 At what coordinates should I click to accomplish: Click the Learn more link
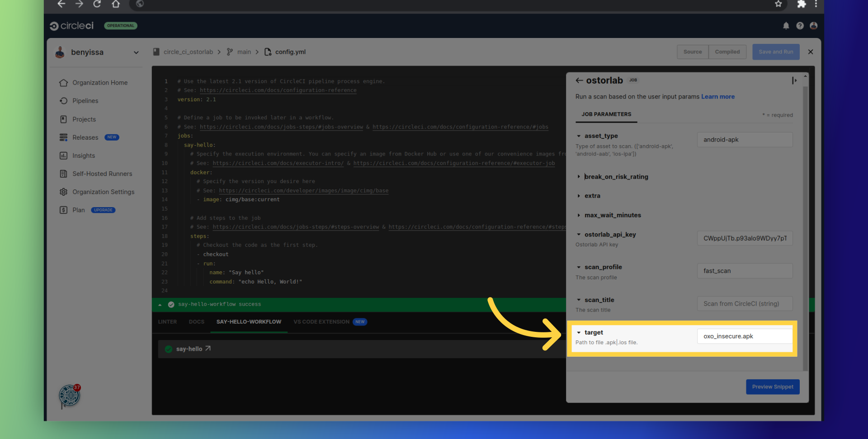pos(717,97)
